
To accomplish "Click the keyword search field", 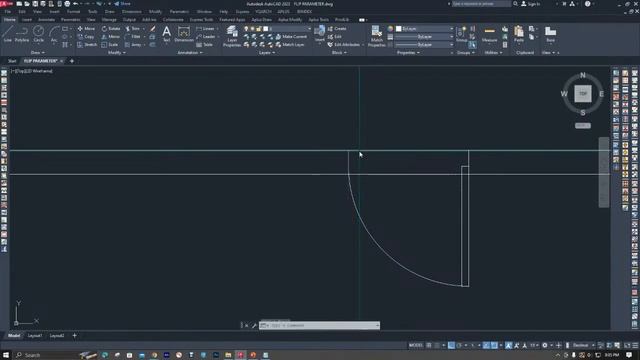I will [481, 4].
